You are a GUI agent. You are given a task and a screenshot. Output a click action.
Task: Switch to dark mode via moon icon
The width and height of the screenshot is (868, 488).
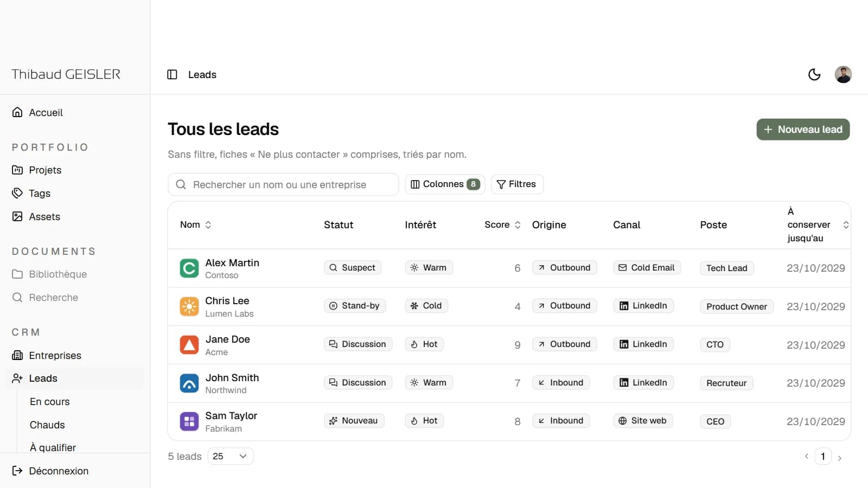point(814,75)
